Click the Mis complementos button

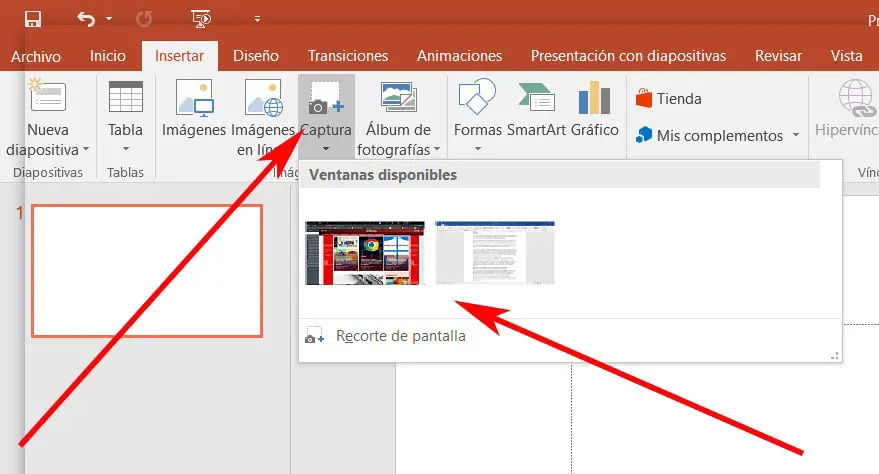coord(709,136)
